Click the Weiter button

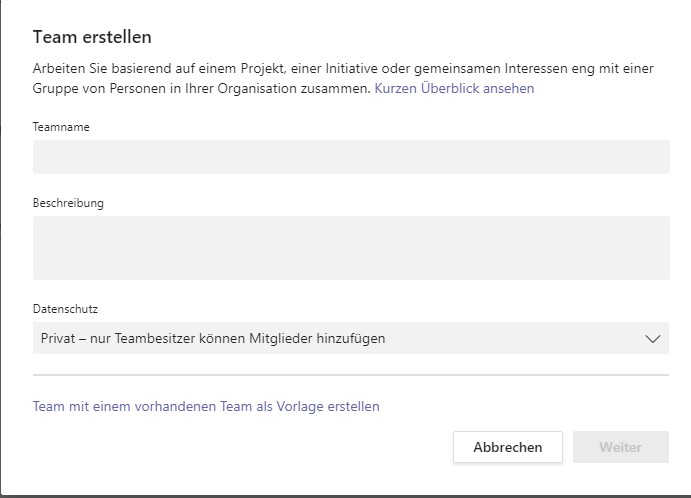click(621, 447)
